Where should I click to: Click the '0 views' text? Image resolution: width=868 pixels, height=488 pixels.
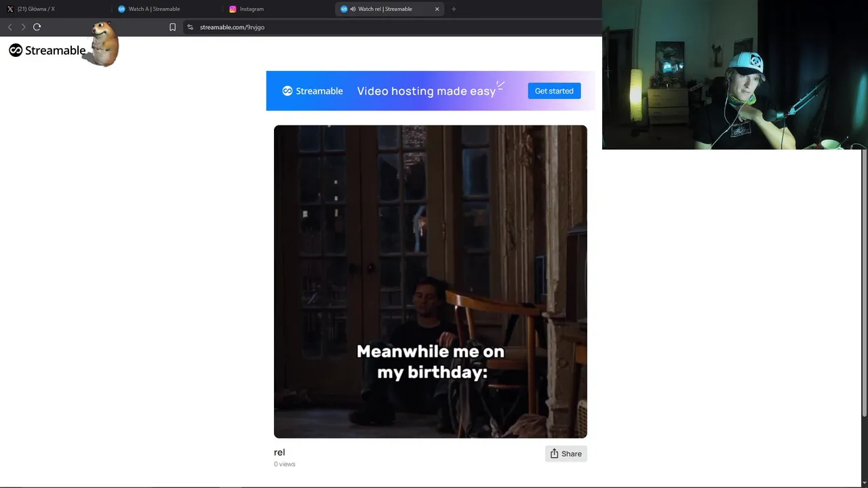(x=285, y=464)
